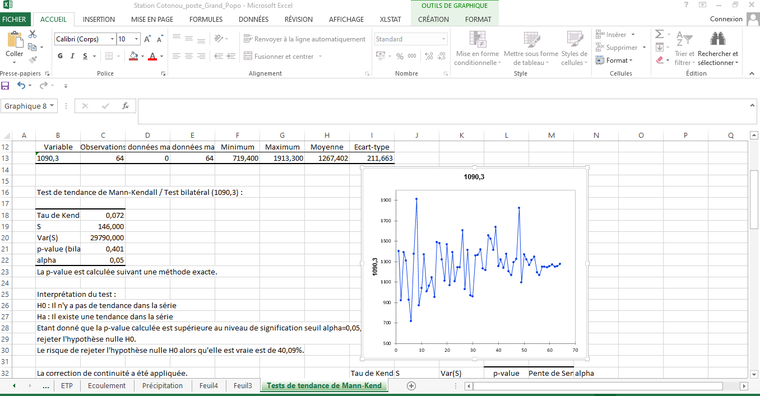The image size is (760, 396).
Task: Increase decimal places icon
Action: pos(429,56)
